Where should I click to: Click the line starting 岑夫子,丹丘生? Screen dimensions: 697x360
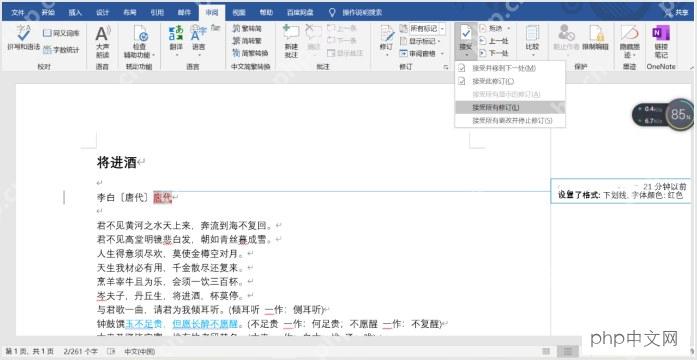[x=170, y=296]
